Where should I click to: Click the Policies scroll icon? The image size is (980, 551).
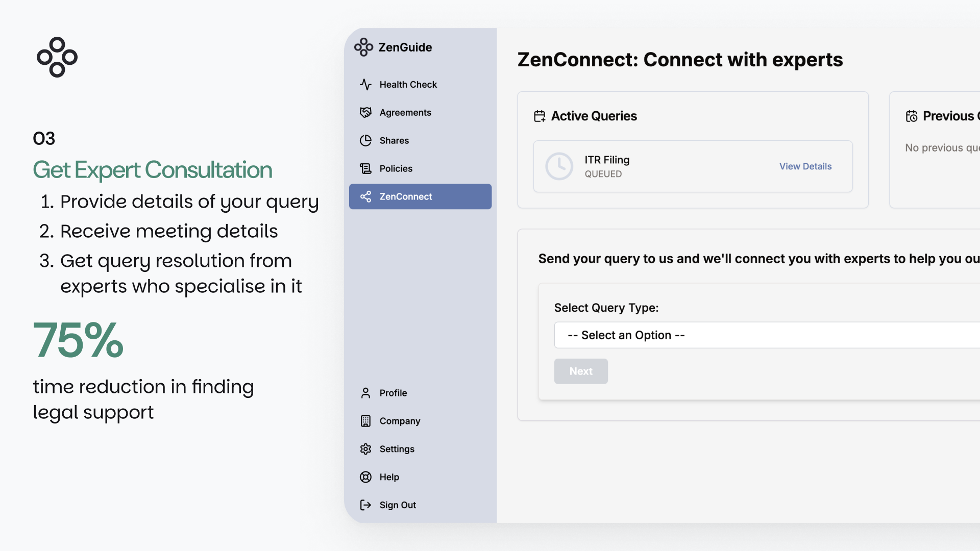[365, 168]
